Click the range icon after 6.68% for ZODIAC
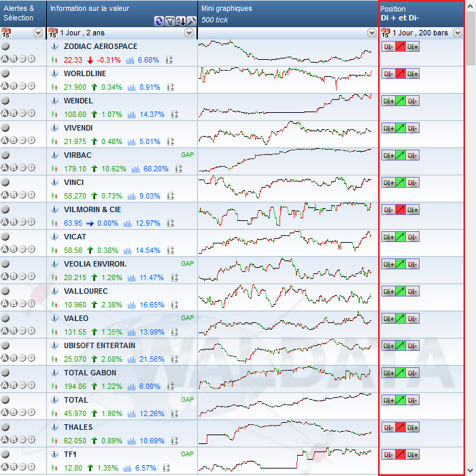 (x=169, y=60)
